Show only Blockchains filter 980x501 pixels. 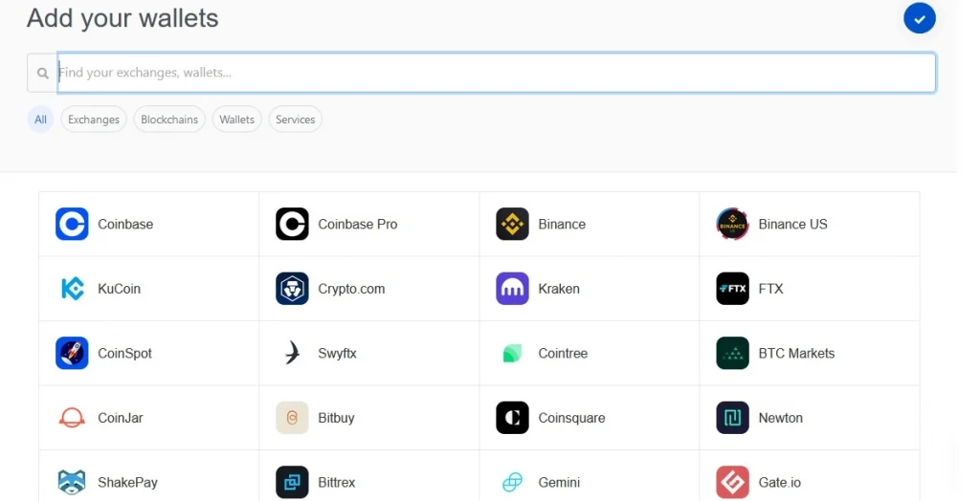pyautogui.click(x=169, y=120)
